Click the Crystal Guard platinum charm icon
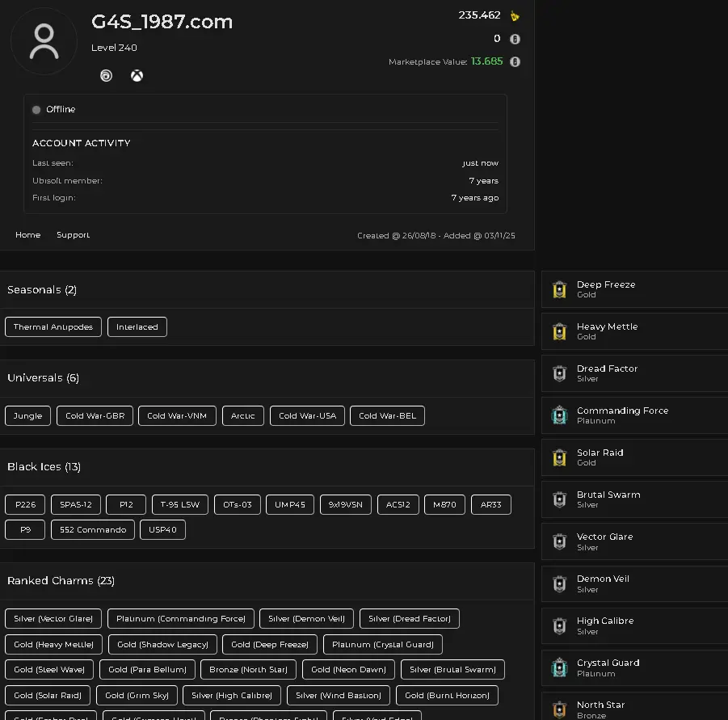Viewport: 728px width, 720px height. (559, 667)
